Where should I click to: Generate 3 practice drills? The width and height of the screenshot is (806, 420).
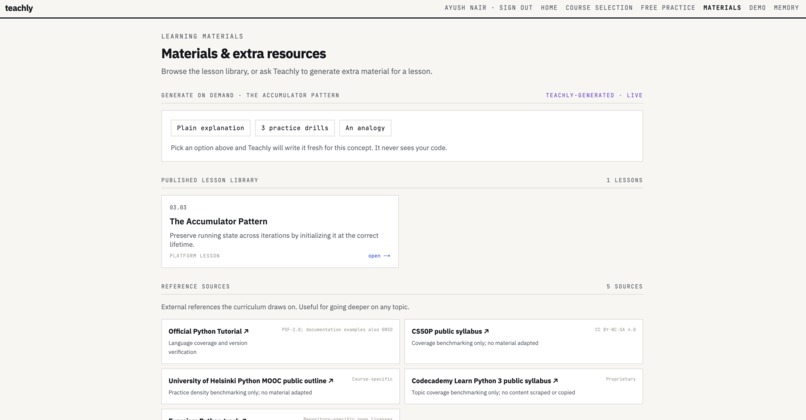coord(295,128)
